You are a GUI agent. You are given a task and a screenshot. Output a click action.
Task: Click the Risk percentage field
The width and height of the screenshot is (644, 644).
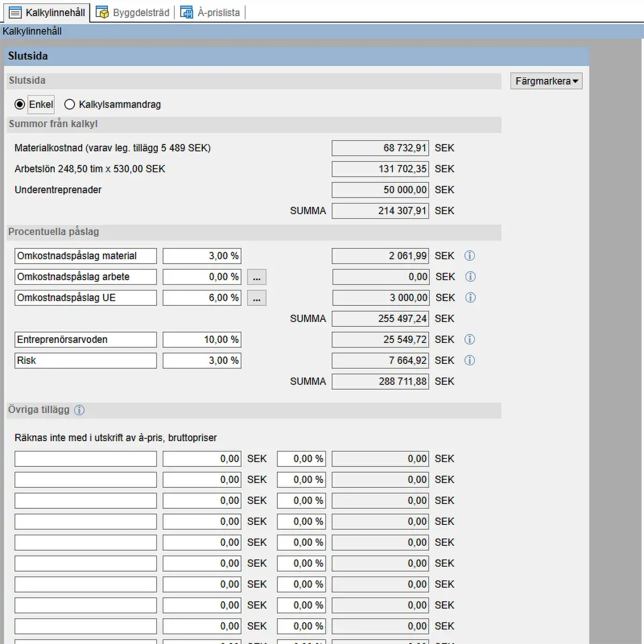tap(202, 361)
